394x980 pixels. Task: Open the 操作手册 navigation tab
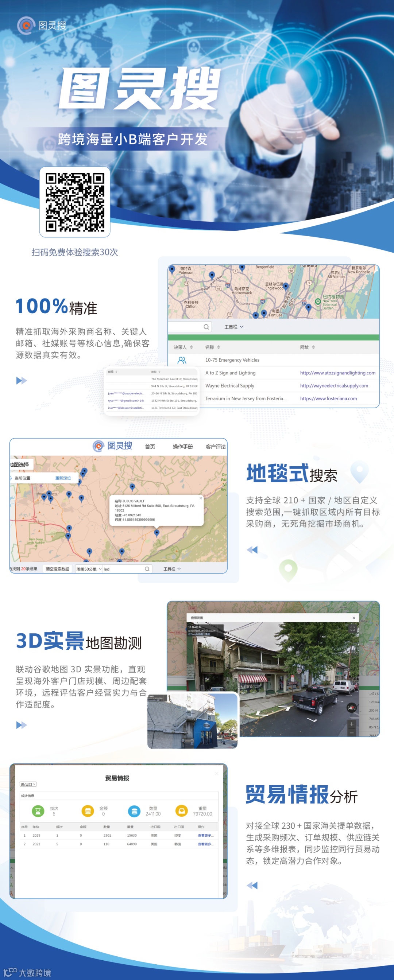tap(183, 447)
